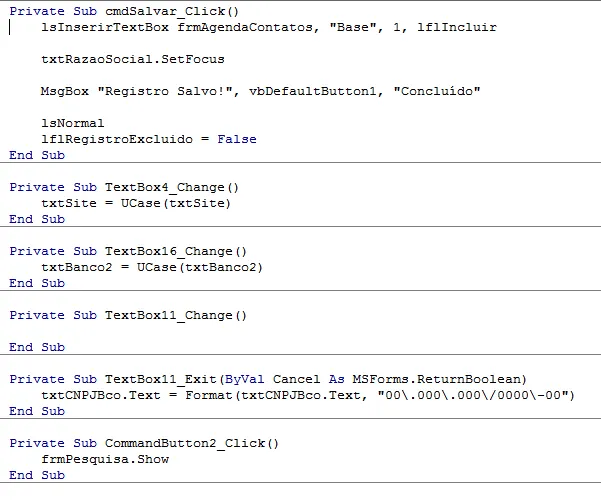
Task: Place cursor on lsInserirTextBox call line
Action: [x=269, y=27]
